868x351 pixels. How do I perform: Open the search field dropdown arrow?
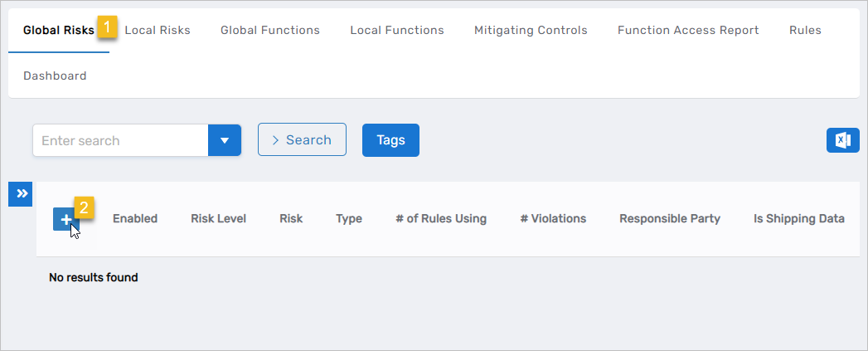coord(224,140)
